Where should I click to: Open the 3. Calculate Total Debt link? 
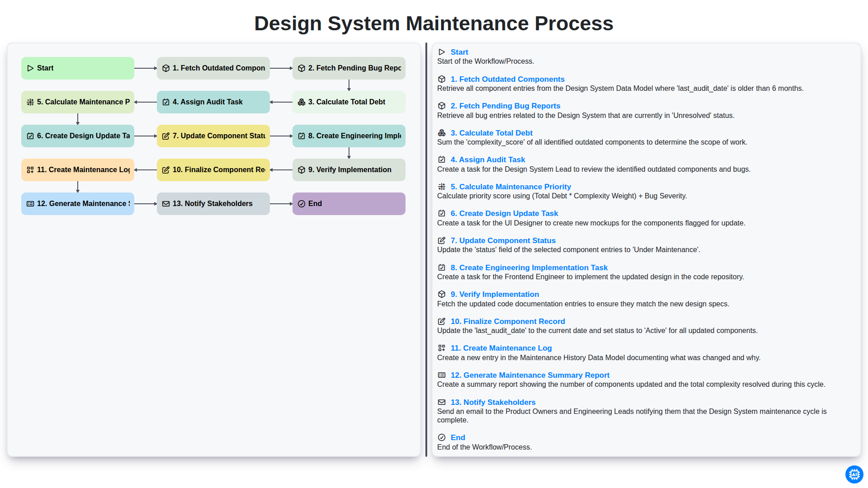[x=491, y=133]
